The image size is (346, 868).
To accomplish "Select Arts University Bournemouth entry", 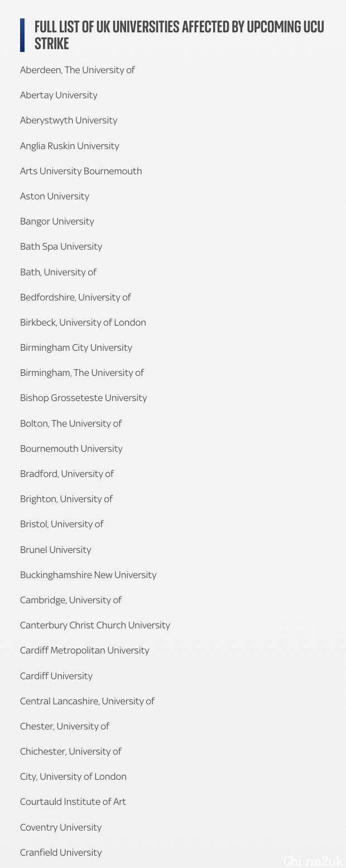I will point(81,171).
